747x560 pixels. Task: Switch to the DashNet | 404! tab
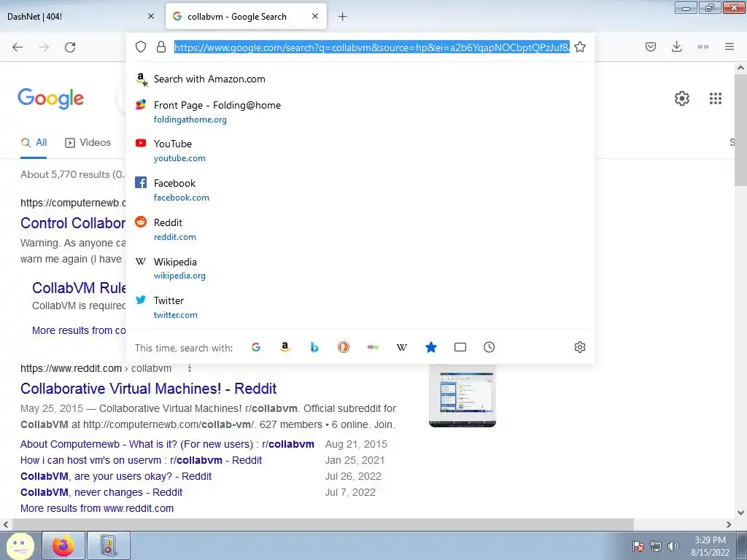[79, 17]
